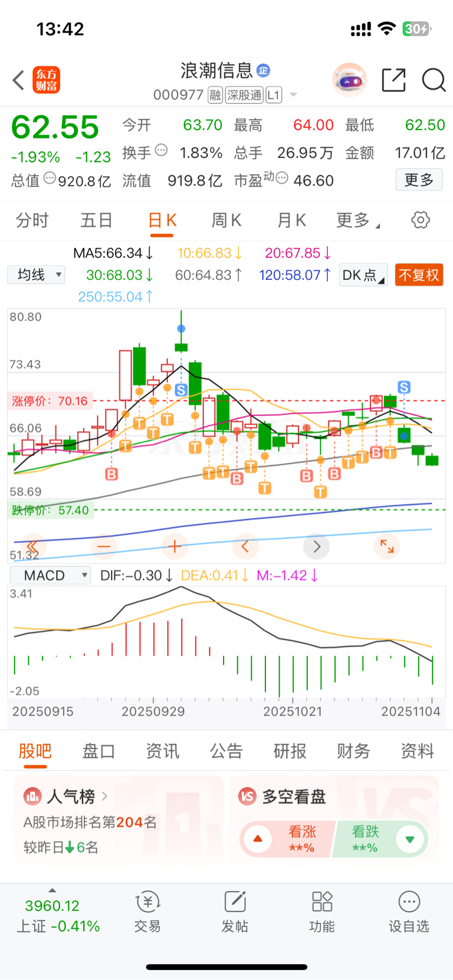
Task: Go back using the left arrow
Action: (x=19, y=80)
